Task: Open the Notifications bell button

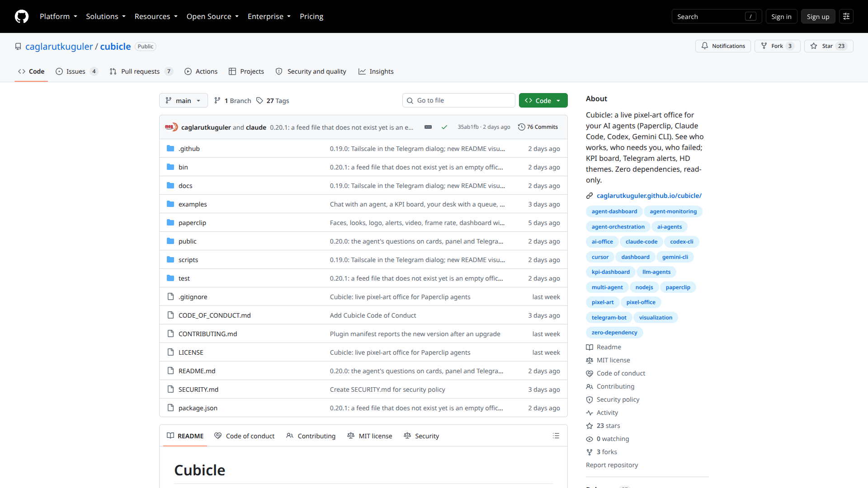Action: (x=723, y=46)
